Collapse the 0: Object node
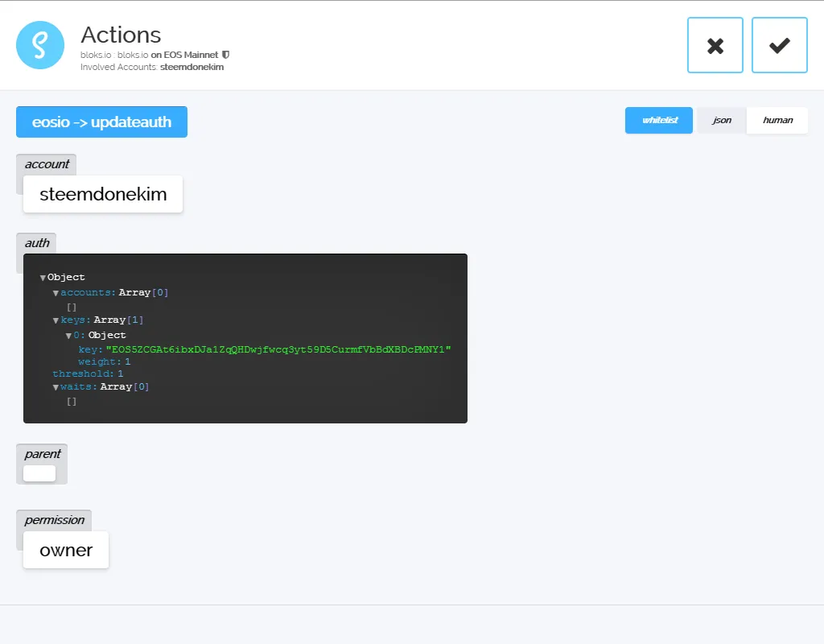This screenshot has height=644, width=824. (x=68, y=336)
